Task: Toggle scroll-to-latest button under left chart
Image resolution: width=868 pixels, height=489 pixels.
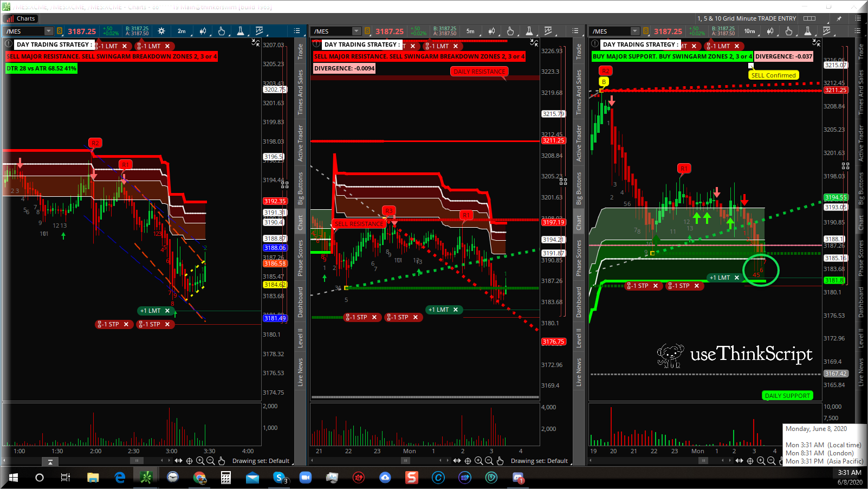Action: pos(50,461)
